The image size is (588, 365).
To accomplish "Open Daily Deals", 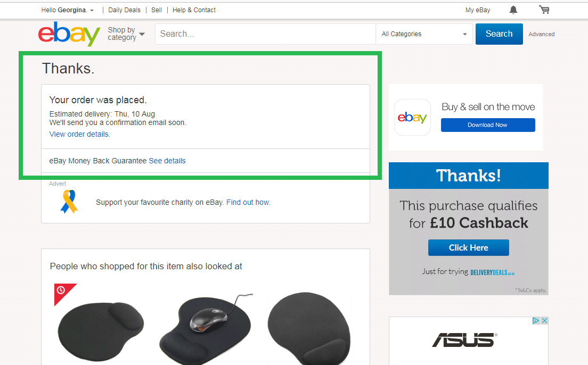I will click(125, 10).
